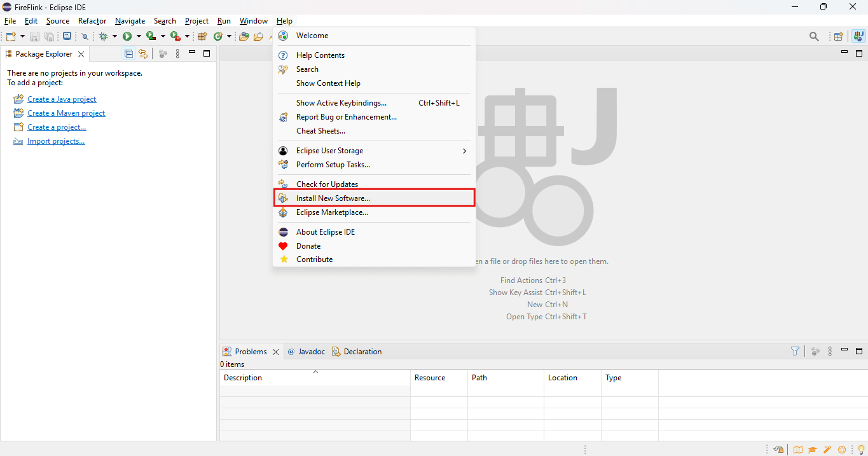This screenshot has width=868, height=456.
Task: Open the Problems view filter funnel
Action: 795,351
